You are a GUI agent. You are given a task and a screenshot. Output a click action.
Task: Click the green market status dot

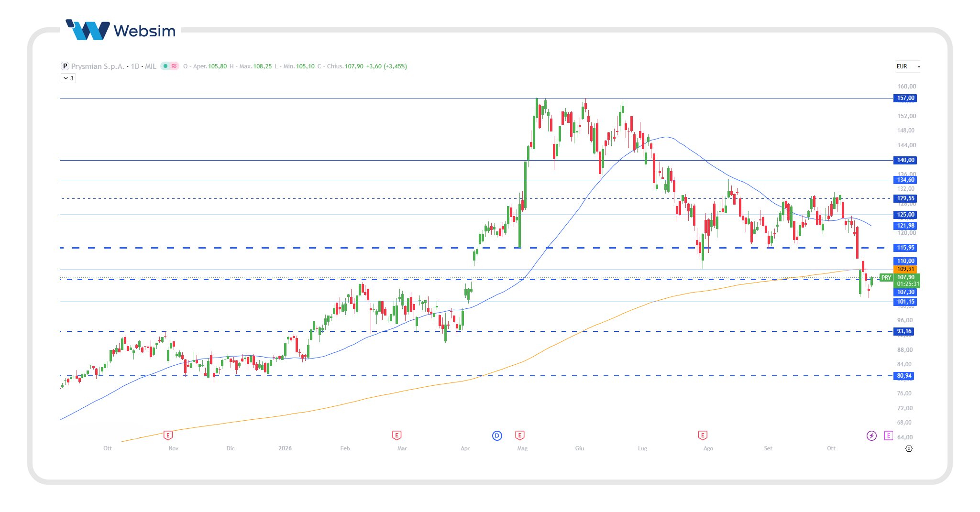point(165,66)
